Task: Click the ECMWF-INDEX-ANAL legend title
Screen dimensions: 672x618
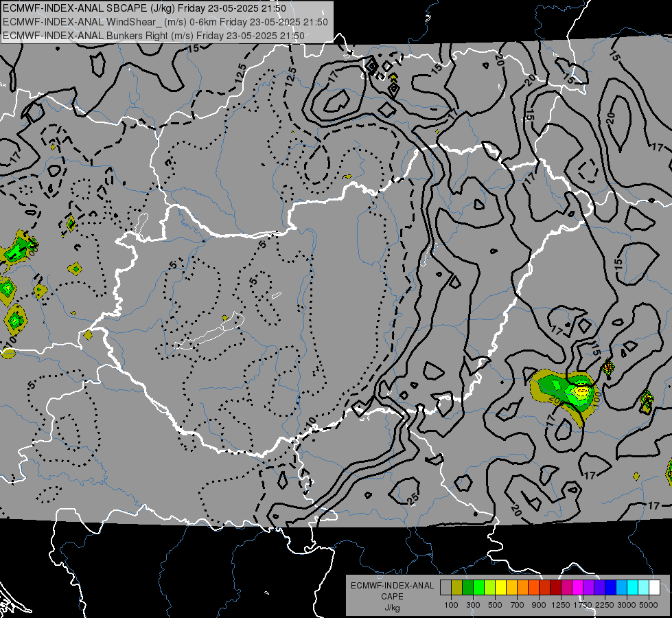Action: (392, 586)
